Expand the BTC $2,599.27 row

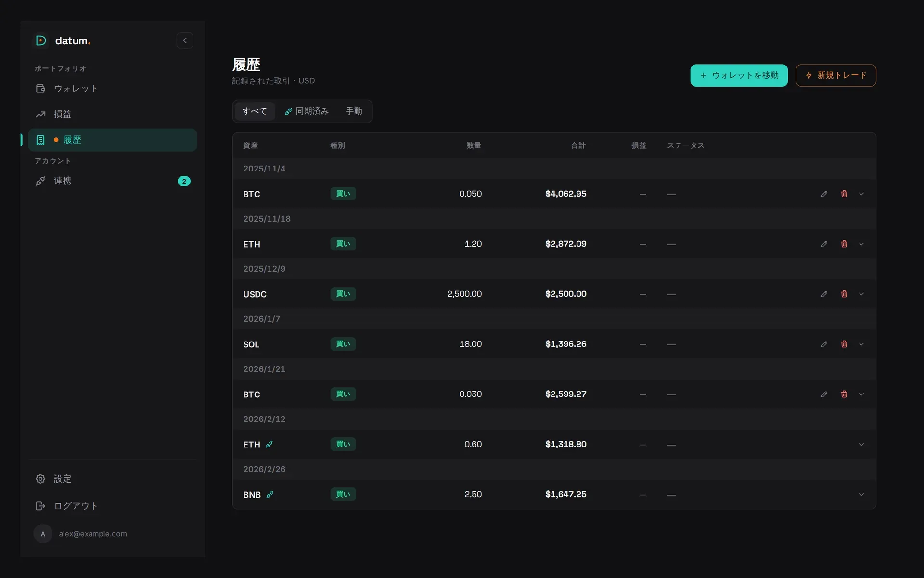[861, 394]
